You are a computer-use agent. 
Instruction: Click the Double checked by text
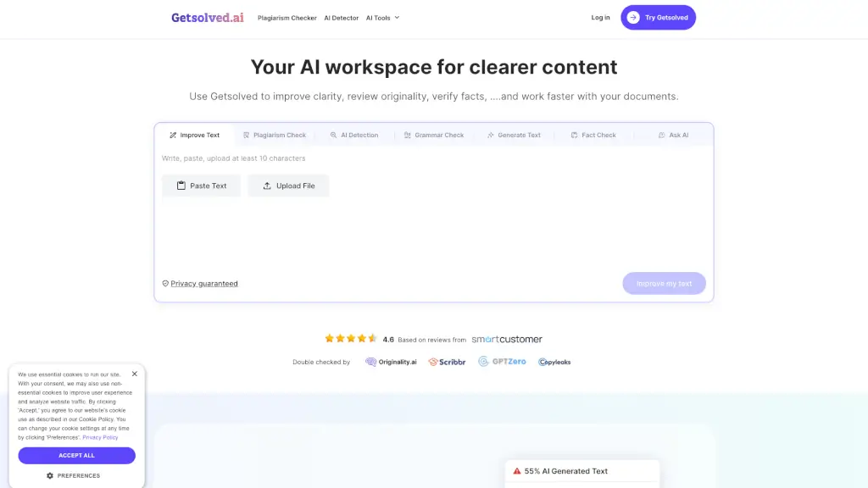click(321, 362)
